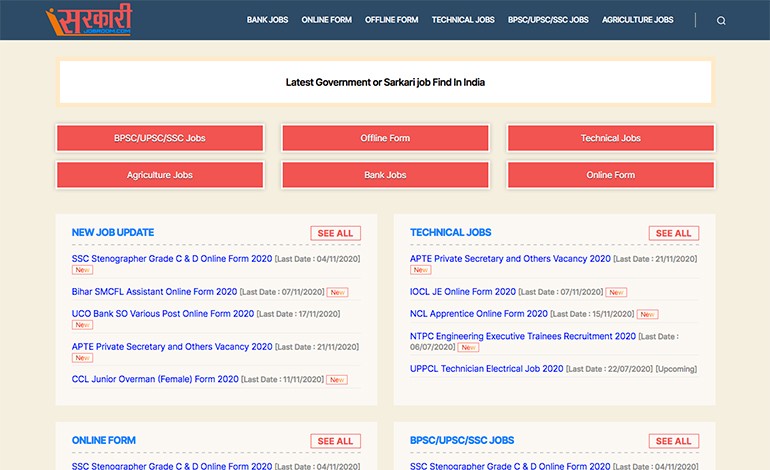Click New badge beside CCL Junior Overman
This screenshot has height=470, width=770.
(337, 380)
